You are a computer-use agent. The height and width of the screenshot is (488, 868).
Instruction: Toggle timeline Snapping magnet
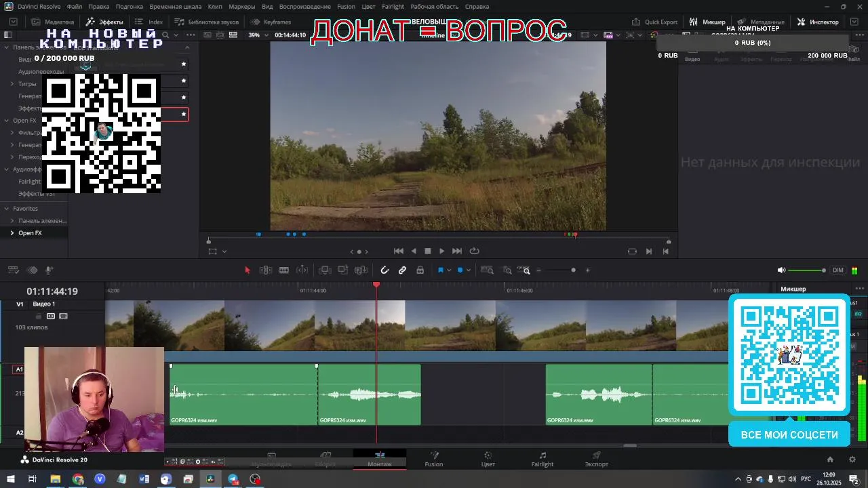click(384, 270)
